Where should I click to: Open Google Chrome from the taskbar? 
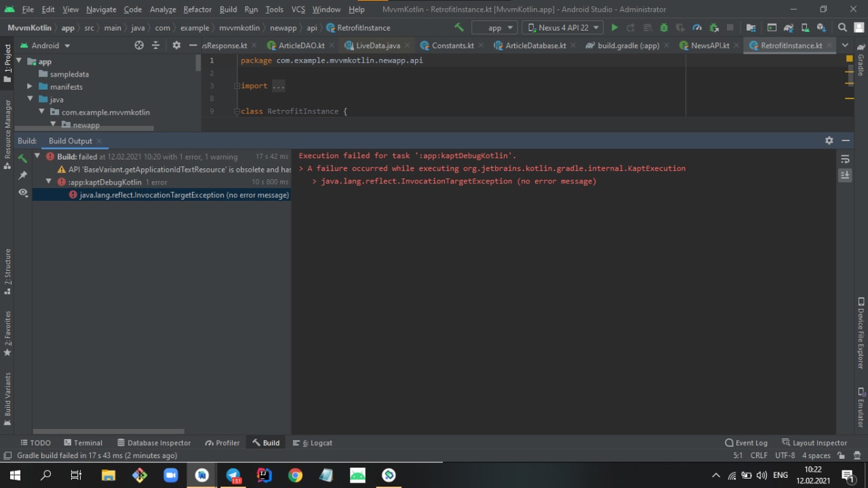point(295,475)
